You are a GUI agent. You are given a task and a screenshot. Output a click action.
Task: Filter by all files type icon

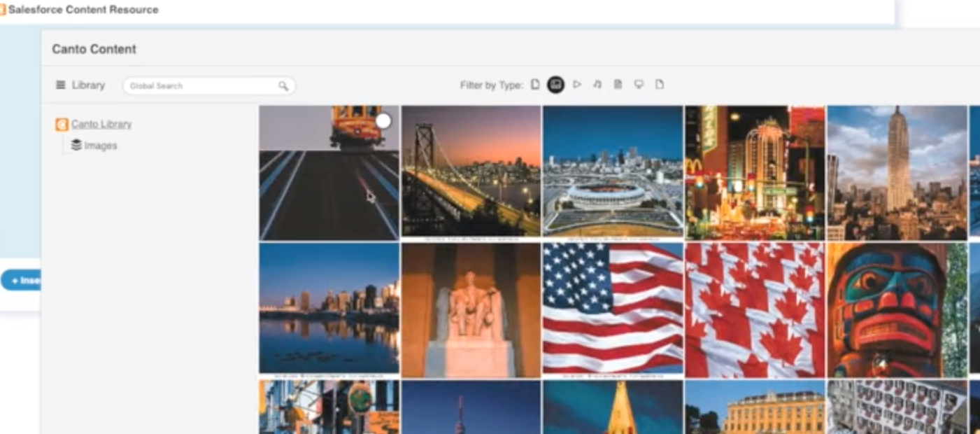pyautogui.click(x=535, y=85)
